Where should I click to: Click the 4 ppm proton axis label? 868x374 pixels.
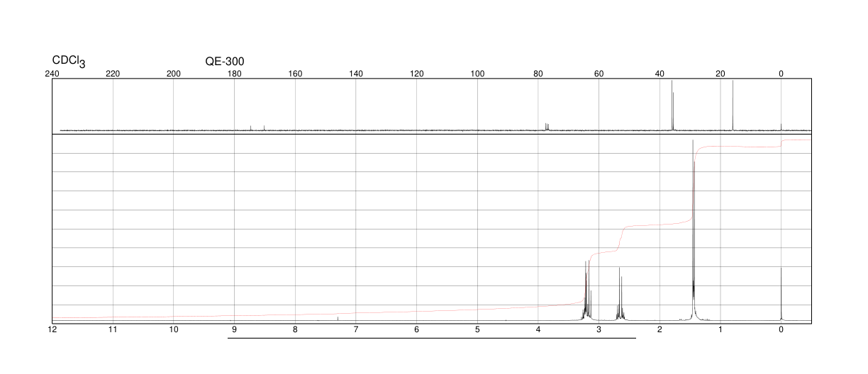538,330
